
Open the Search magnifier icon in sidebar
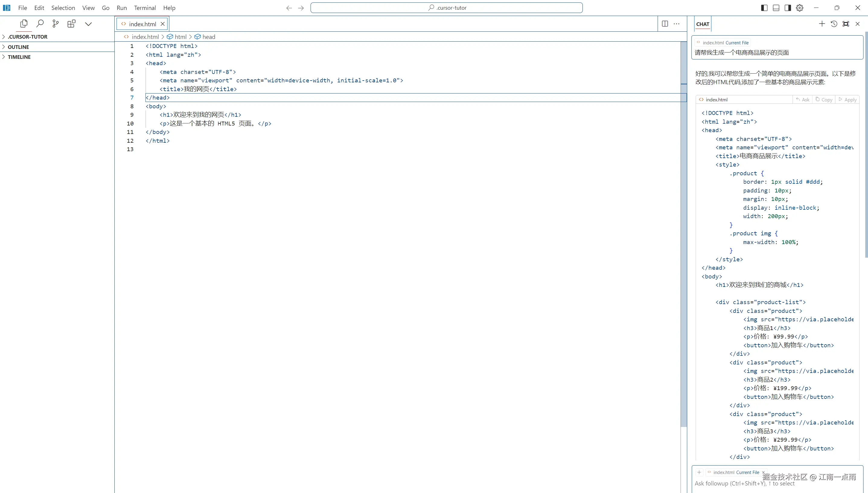[40, 24]
